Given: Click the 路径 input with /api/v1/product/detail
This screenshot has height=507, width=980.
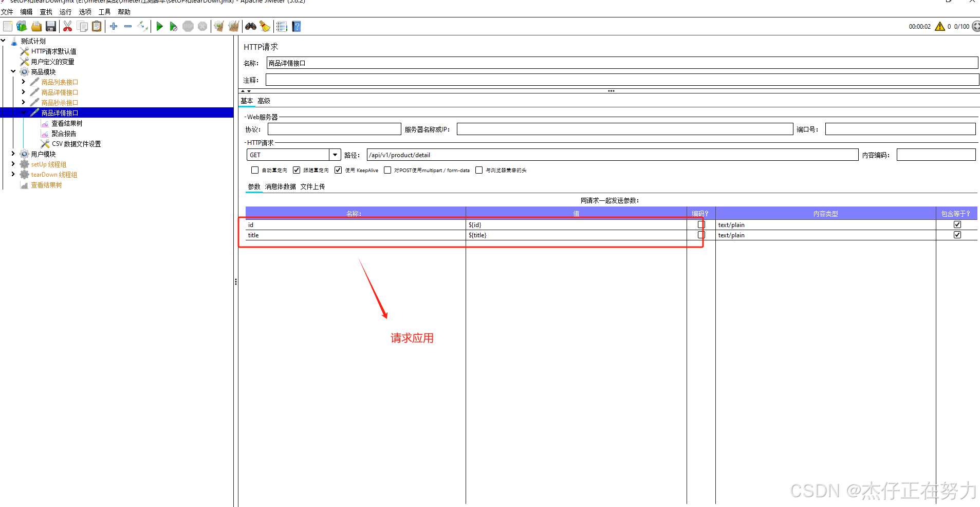Looking at the screenshot, I should click(x=612, y=155).
